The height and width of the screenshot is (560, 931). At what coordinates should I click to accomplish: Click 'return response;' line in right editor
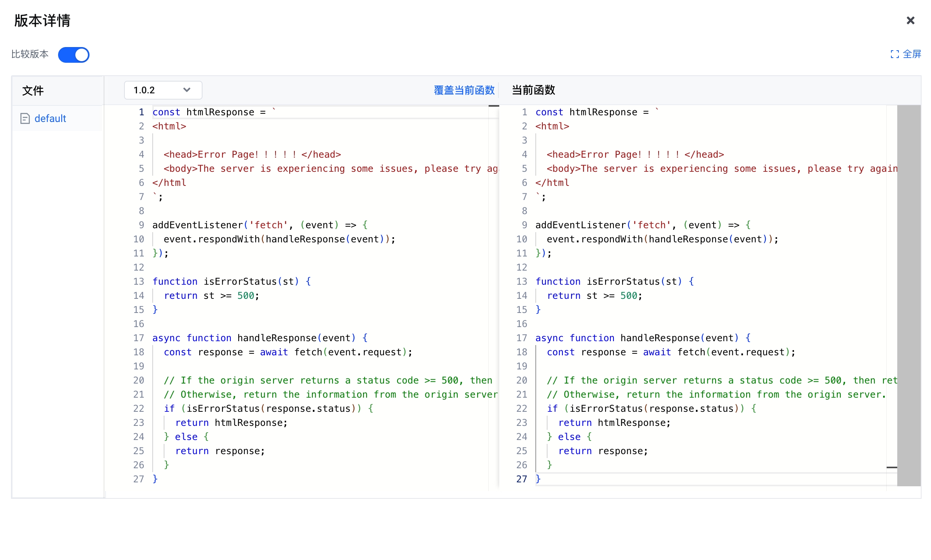coord(603,451)
